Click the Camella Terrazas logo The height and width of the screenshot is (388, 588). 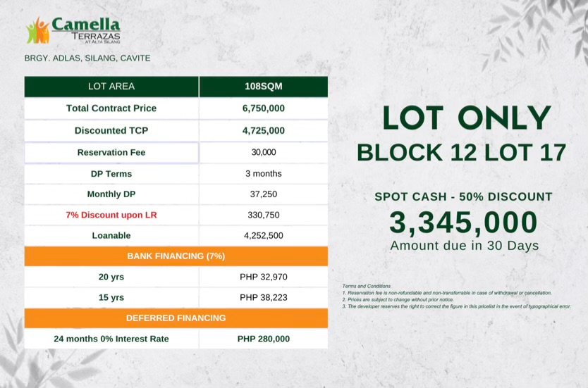tap(73, 30)
